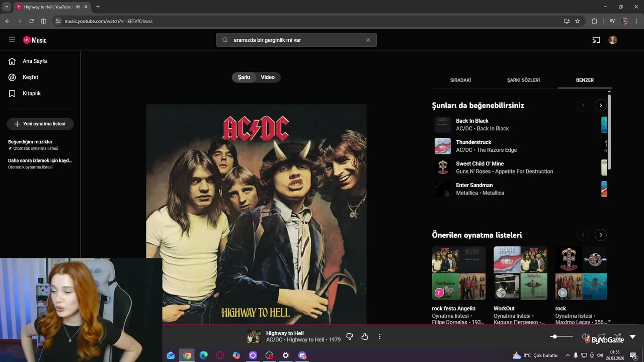Open the Chrome three-dot menu
This screenshot has height=362, width=644.
pyautogui.click(x=636, y=21)
